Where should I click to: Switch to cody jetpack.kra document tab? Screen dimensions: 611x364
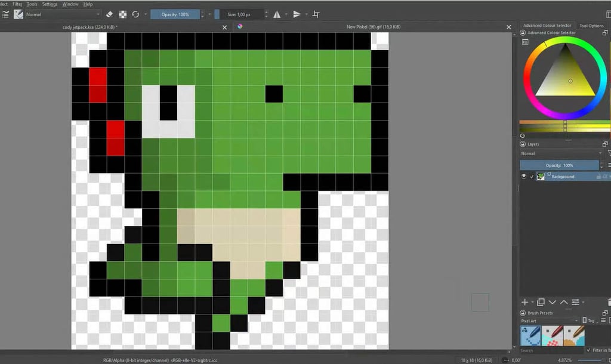90,27
